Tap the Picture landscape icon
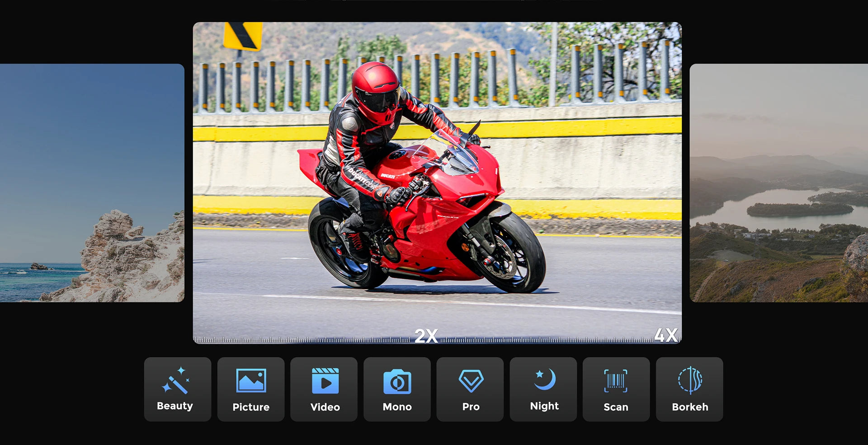This screenshot has height=445, width=868. point(251,380)
